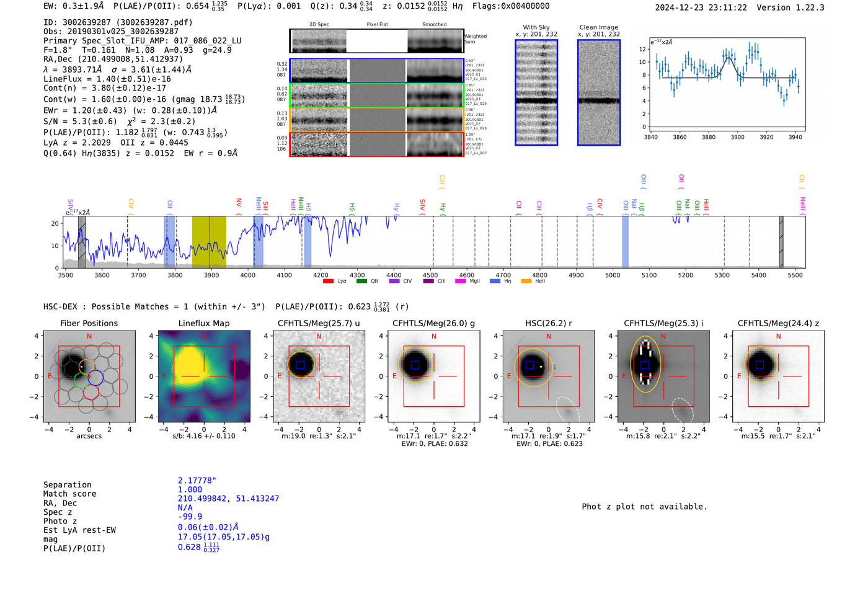Click the blue-bordered 2D spectrum row

377,71
